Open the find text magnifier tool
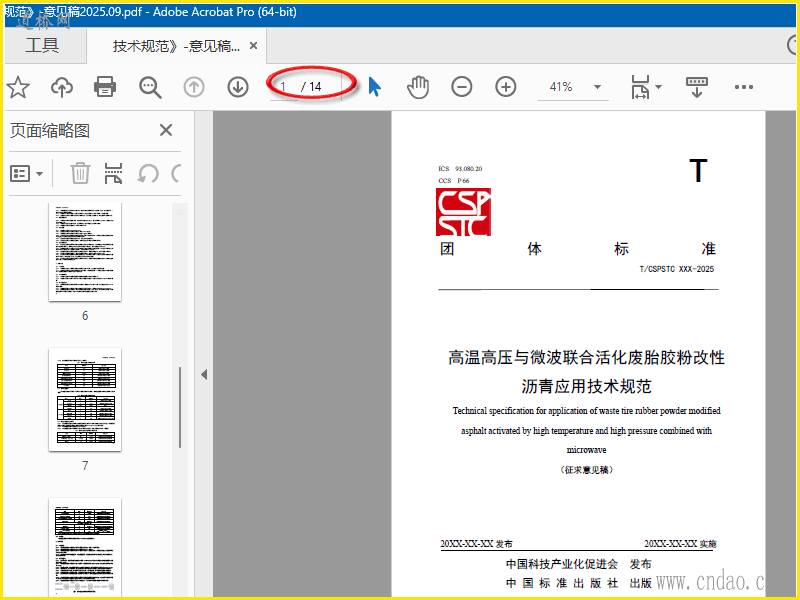Image resolution: width=800 pixels, height=600 pixels. [150, 87]
